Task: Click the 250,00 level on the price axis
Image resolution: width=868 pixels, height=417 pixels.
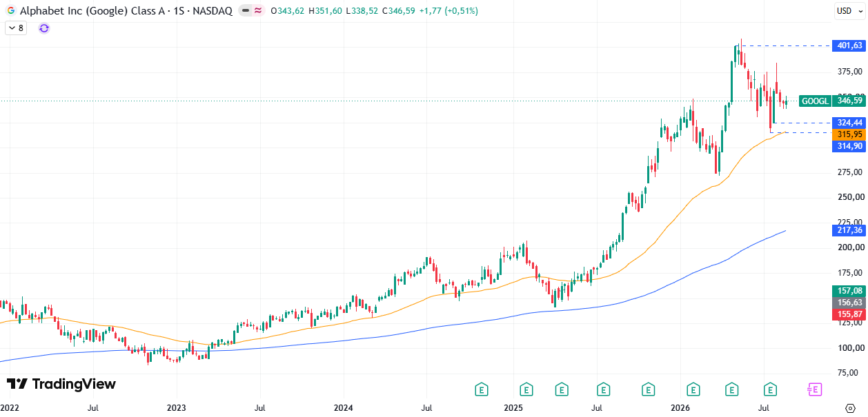Action: (850, 197)
